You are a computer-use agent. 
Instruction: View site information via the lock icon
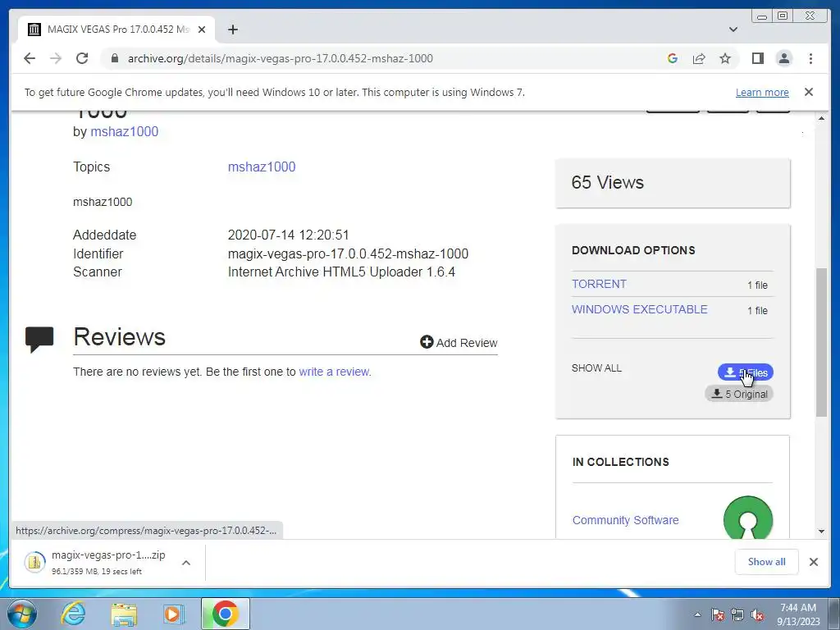click(114, 58)
